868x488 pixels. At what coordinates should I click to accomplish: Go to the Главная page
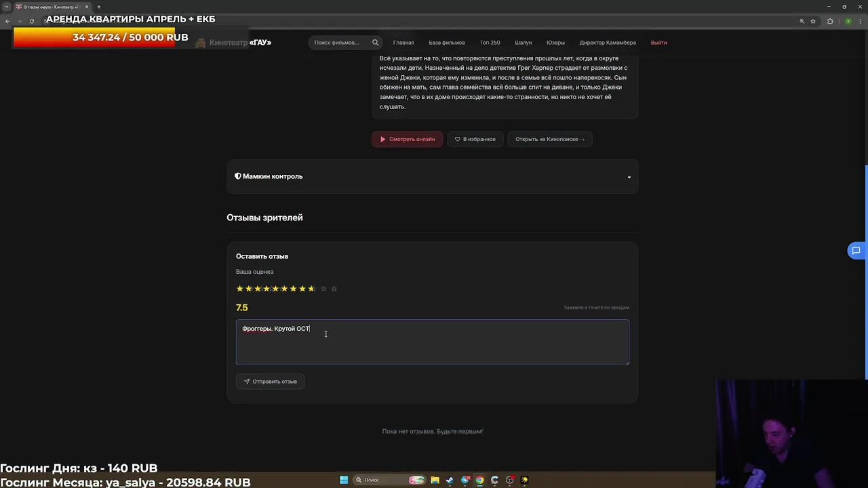403,43
